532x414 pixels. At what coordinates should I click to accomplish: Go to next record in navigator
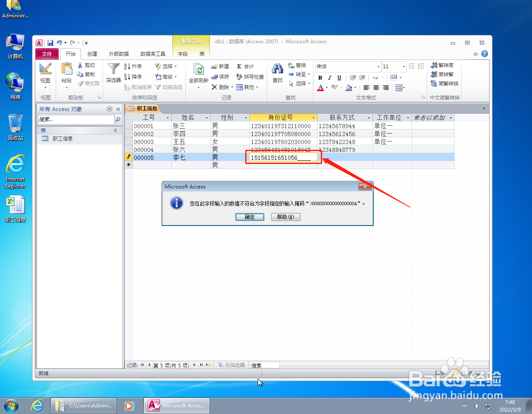(194, 365)
